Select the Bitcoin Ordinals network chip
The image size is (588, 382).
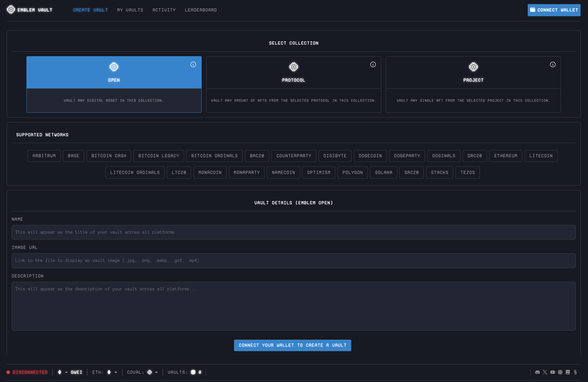coord(214,156)
